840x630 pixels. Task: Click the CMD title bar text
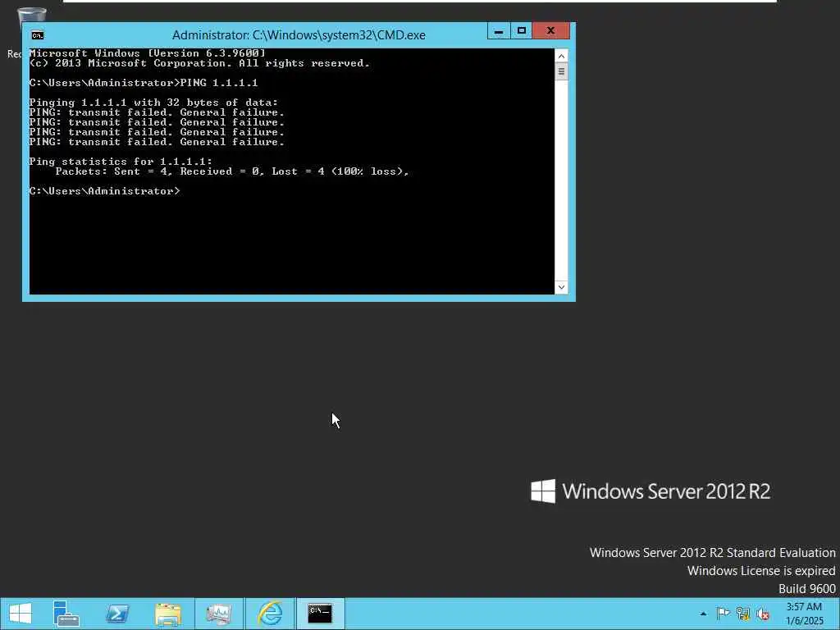click(x=299, y=35)
